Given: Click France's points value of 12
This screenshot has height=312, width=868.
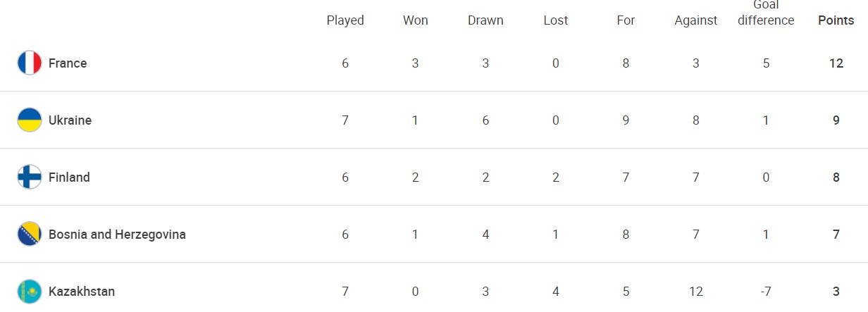Looking at the screenshot, I should [x=836, y=63].
